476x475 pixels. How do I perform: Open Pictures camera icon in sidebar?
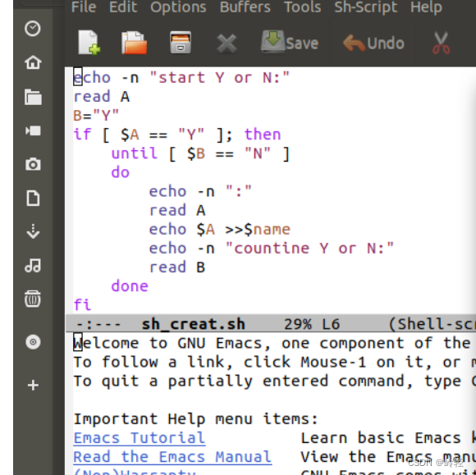(33, 164)
